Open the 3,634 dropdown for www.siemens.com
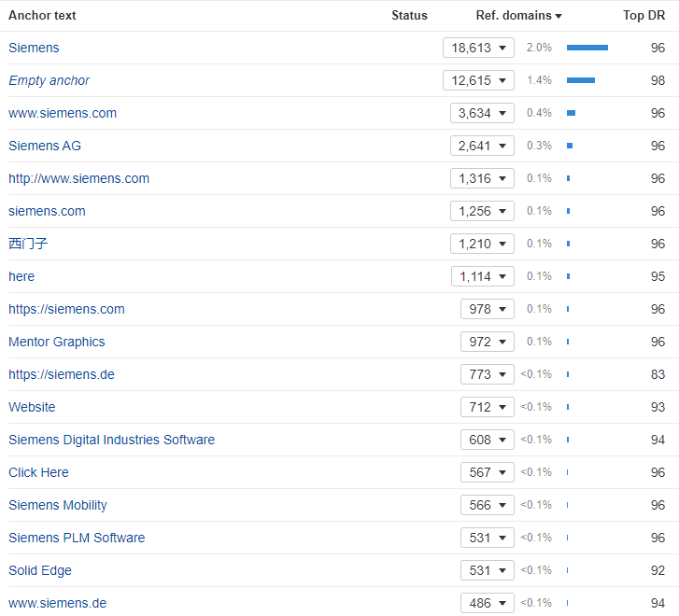Viewport: 679px width, 616px height. tap(482, 113)
